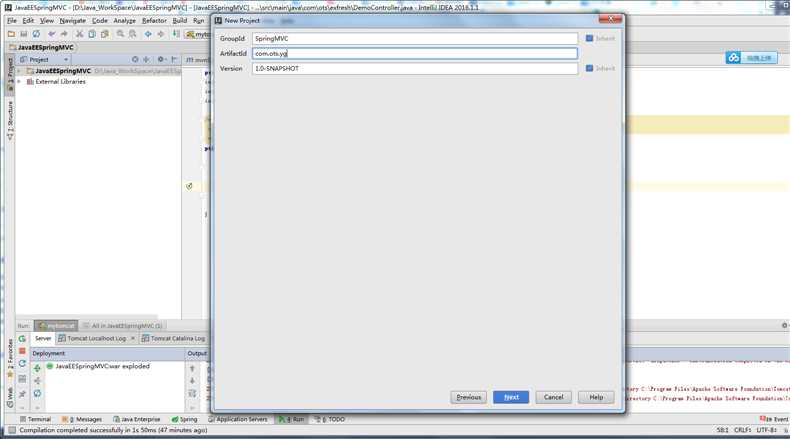Screen dimensions: 790x439
Task: Open the Edit menu
Action: click(x=28, y=21)
